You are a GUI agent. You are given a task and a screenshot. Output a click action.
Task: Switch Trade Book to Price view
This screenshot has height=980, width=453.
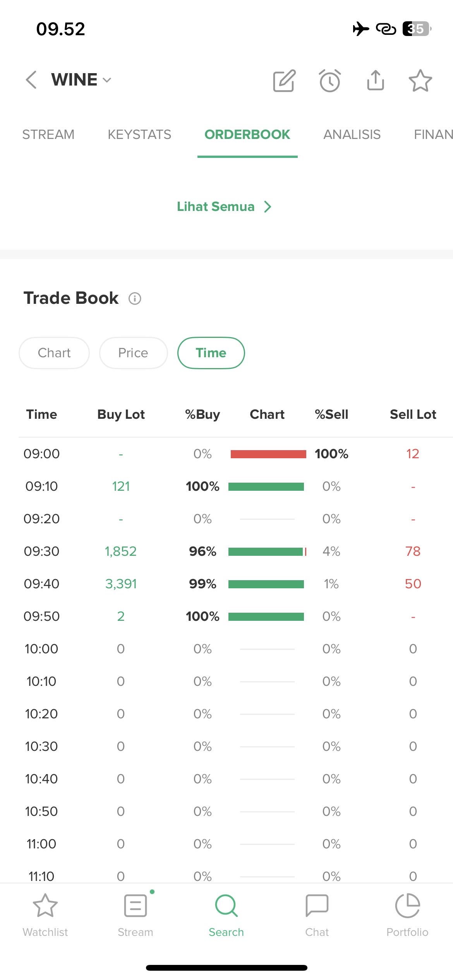pos(133,353)
